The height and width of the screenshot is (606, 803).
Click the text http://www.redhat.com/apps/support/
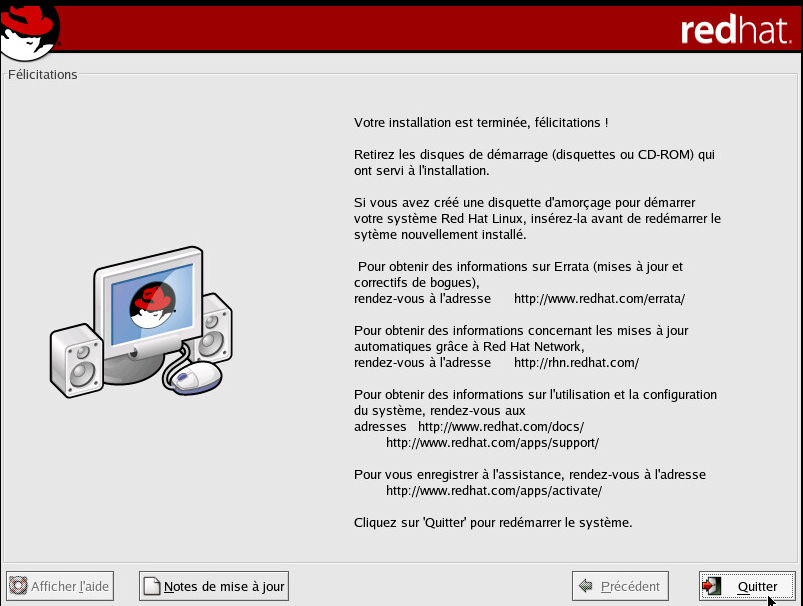point(492,443)
